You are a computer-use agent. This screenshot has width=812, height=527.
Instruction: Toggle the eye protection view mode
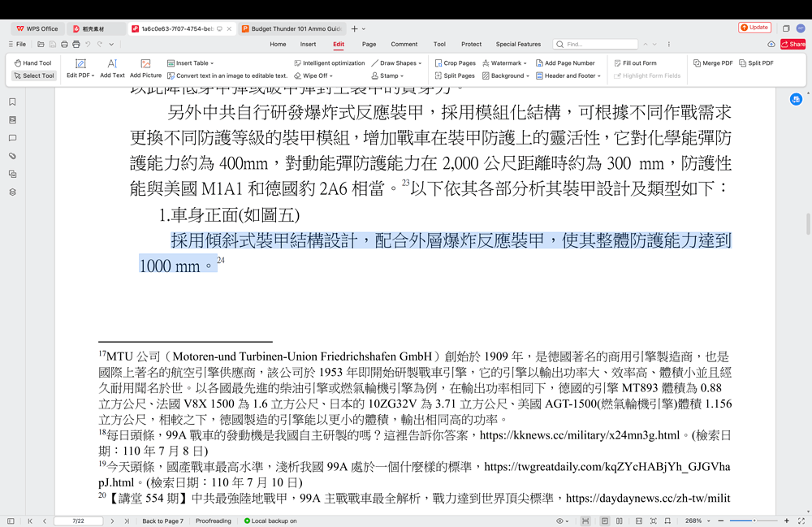point(560,521)
